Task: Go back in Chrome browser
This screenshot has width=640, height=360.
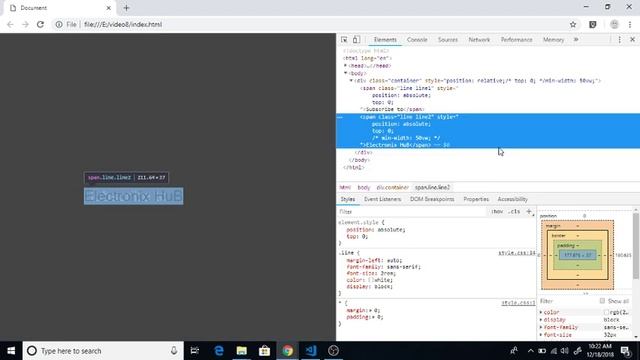Action: pos(10,24)
